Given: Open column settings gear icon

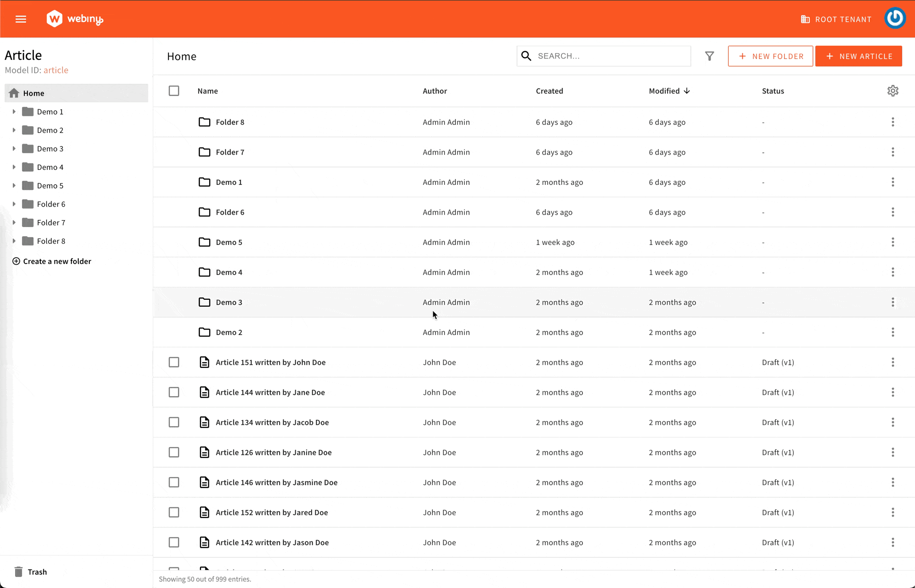Looking at the screenshot, I should point(893,91).
